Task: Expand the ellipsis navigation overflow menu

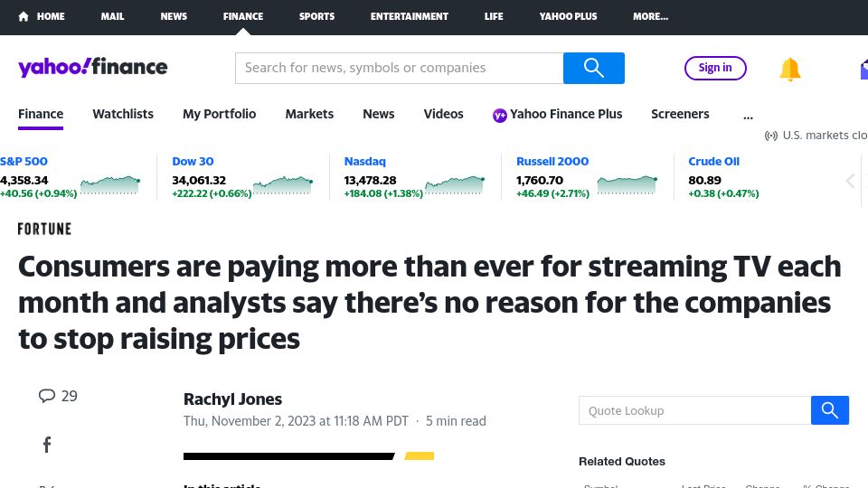Action: 748,117
